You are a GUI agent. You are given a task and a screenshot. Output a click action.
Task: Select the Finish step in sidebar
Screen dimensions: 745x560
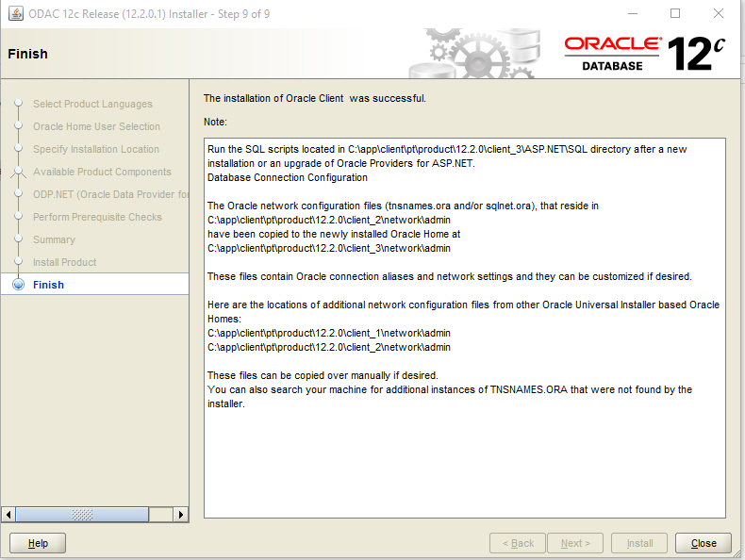(48, 285)
